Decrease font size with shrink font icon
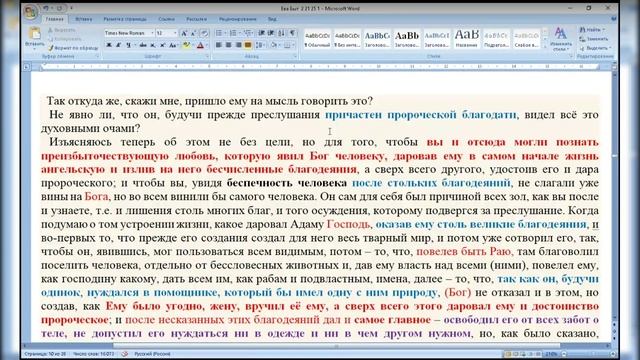This screenshot has width=640, height=360. 193,33
